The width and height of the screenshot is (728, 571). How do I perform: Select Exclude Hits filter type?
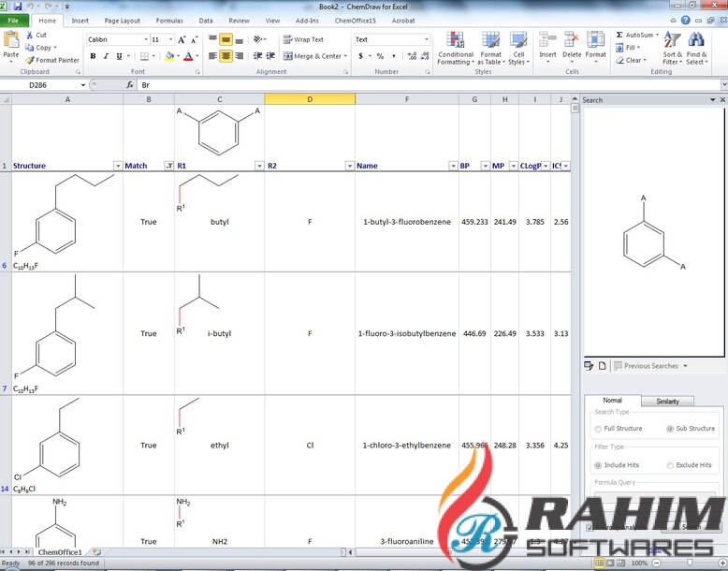point(670,465)
